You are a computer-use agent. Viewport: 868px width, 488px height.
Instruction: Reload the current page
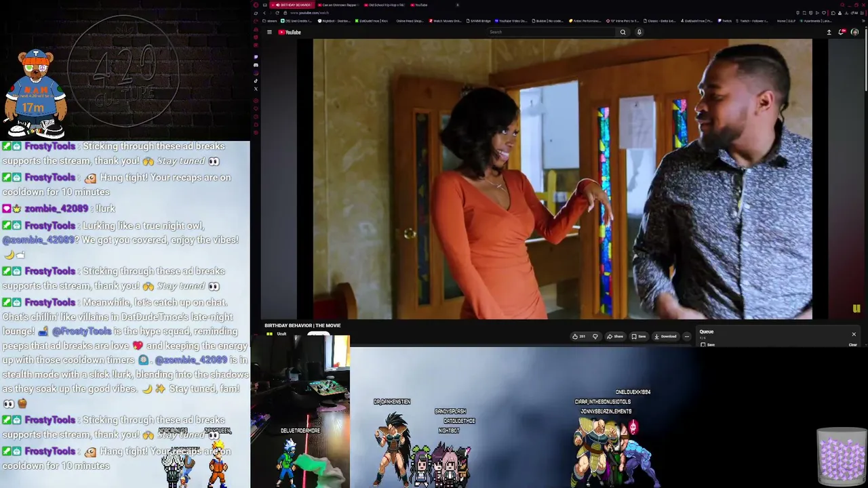[277, 13]
